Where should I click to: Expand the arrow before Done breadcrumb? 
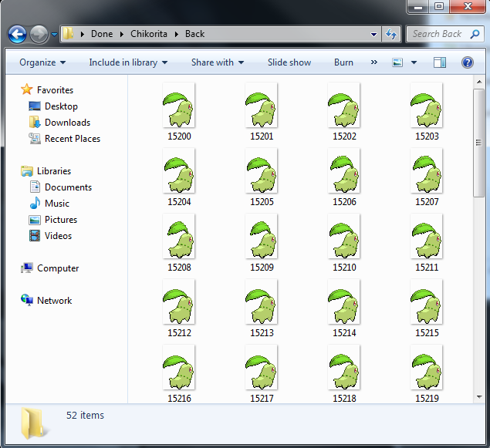click(x=83, y=34)
